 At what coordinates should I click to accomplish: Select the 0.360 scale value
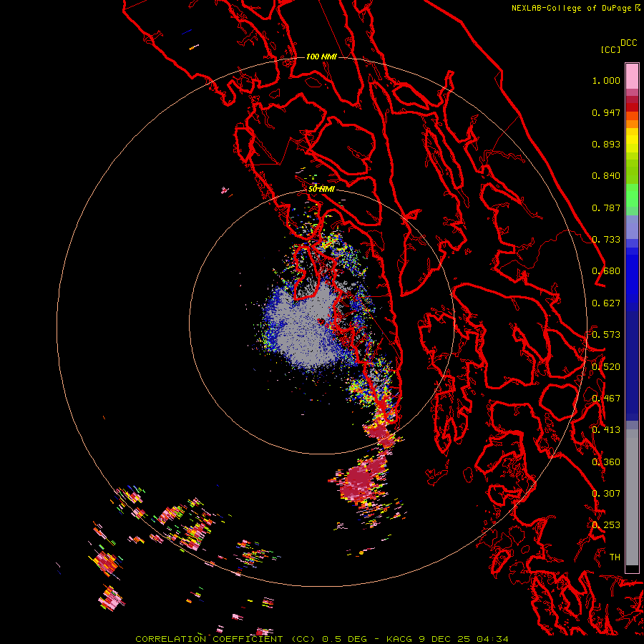click(x=606, y=462)
